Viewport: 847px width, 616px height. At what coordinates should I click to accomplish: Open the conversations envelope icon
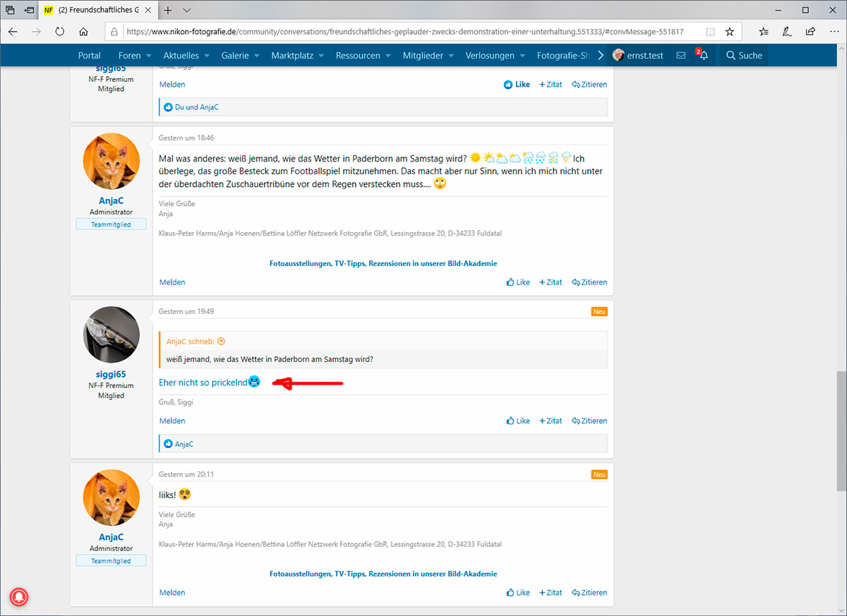[681, 56]
